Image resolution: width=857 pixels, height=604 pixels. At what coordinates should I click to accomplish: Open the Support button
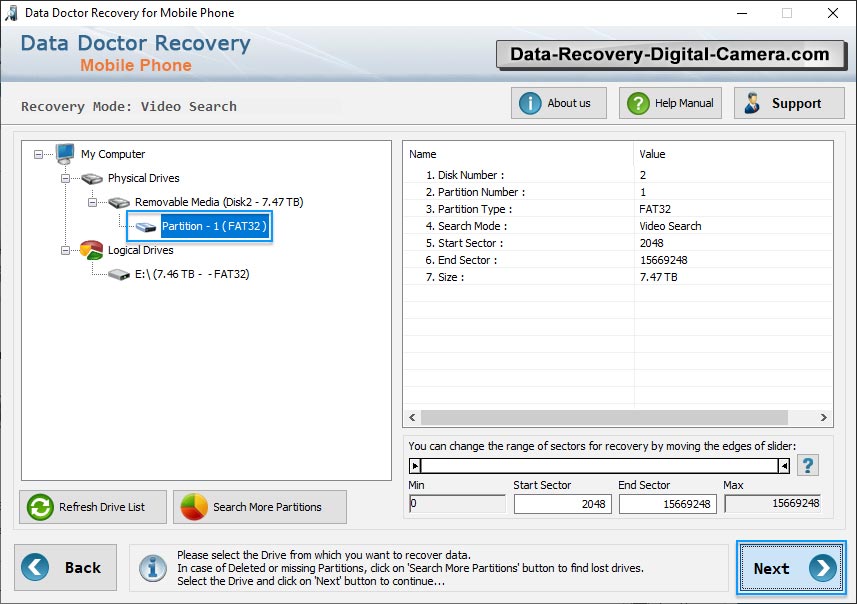click(x=789, y=103)
